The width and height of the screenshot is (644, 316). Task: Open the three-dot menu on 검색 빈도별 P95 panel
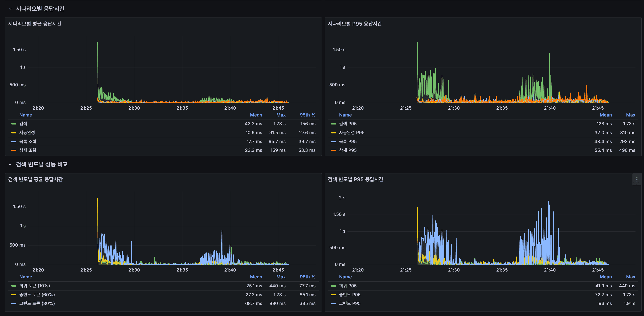point(637,179)
